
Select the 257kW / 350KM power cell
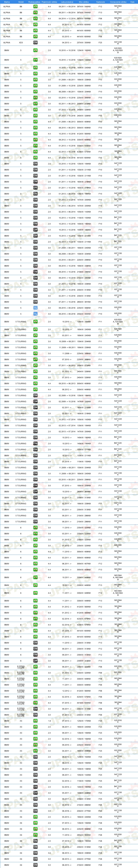tap(83, 43)
